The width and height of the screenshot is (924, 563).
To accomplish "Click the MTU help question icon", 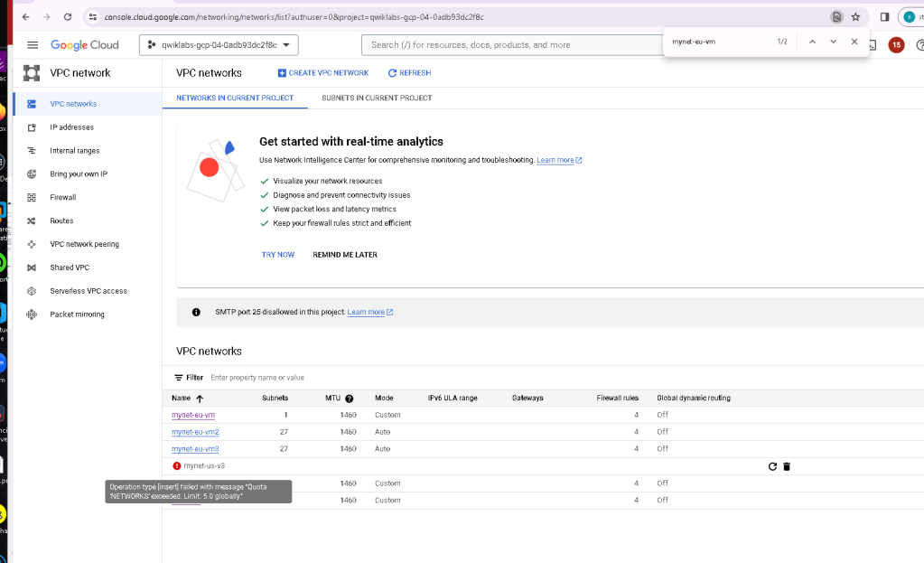I will click(x=349, y=399).
